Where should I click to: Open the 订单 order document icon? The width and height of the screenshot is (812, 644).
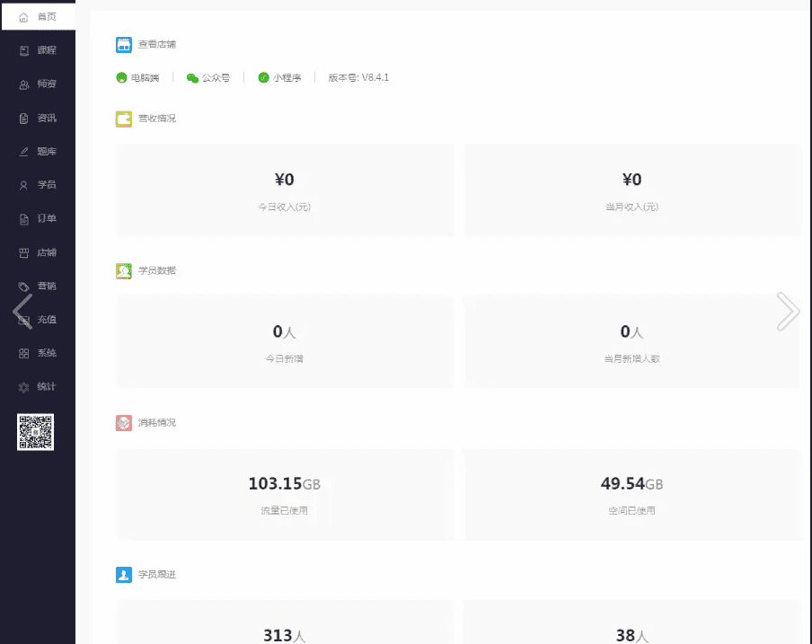(x=24, y=219)
